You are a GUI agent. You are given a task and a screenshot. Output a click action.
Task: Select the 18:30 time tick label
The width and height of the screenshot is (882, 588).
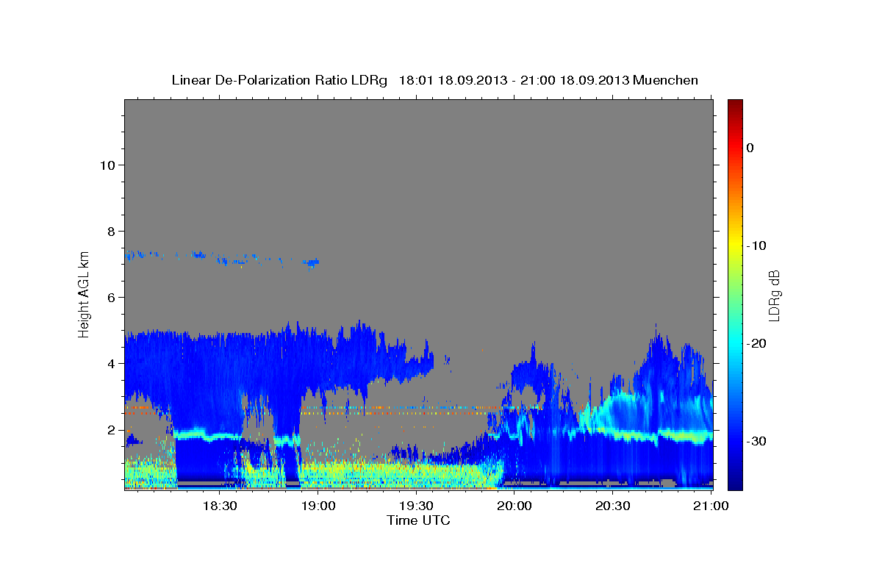tap(219, 506)
